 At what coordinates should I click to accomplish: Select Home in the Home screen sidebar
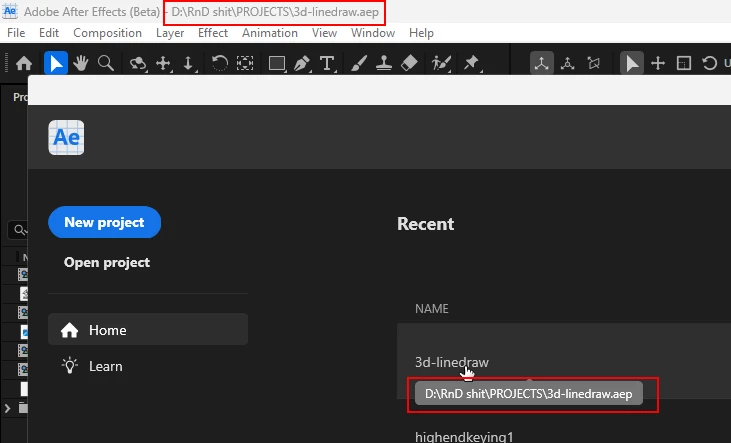pyautogui.click(x=148, y=330)
